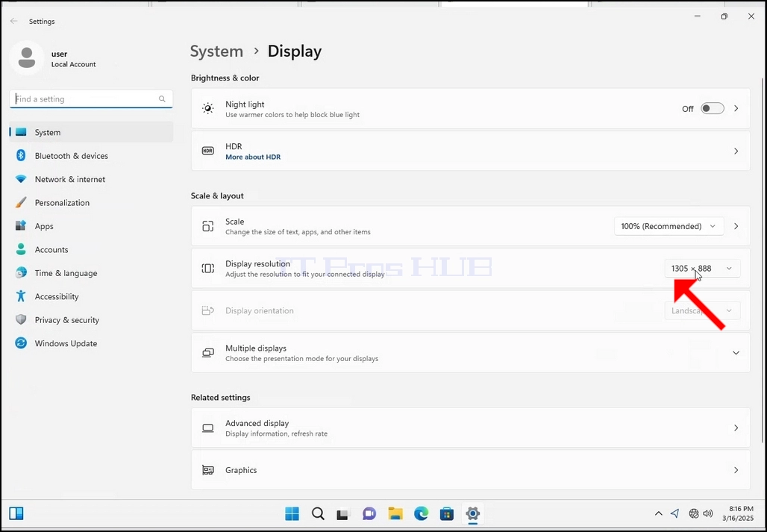
Task: Open the Scale 100% (Recommended) dropdown
Action: [669, 226]
